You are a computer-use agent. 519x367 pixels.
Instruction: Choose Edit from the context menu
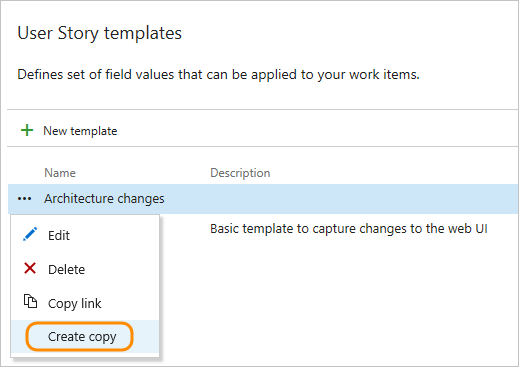click(x=59, y=236)
